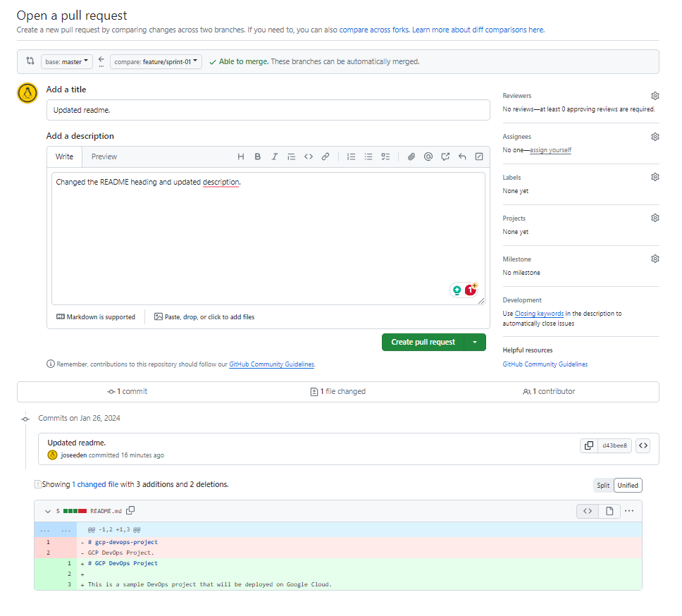Open the Labels gear settings

[655, 177]
